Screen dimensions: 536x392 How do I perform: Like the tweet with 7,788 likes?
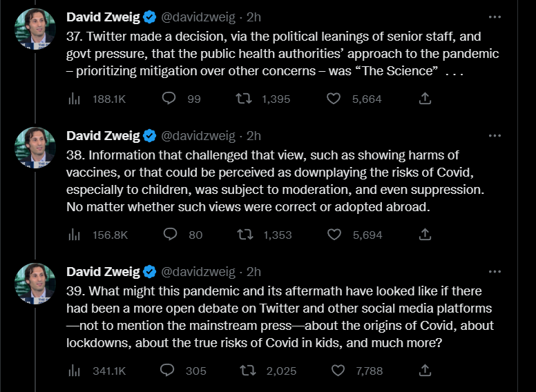coord(337,371)
